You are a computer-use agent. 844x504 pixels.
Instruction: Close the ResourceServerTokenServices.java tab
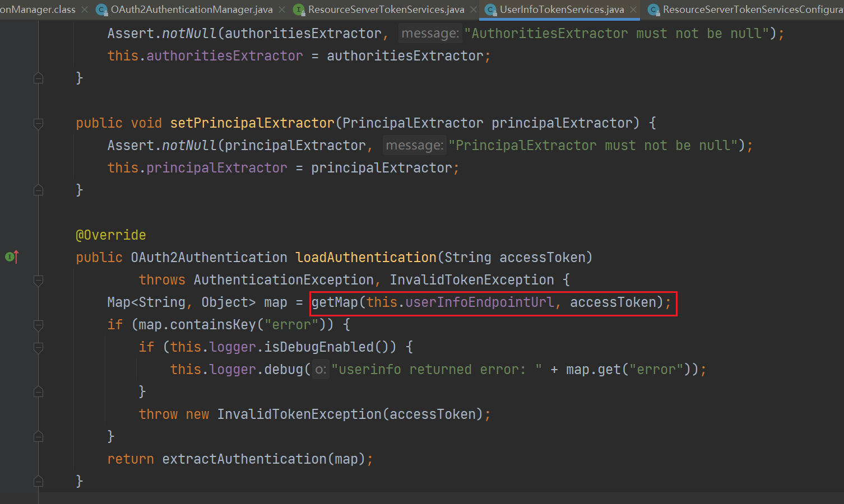point(474,10)
